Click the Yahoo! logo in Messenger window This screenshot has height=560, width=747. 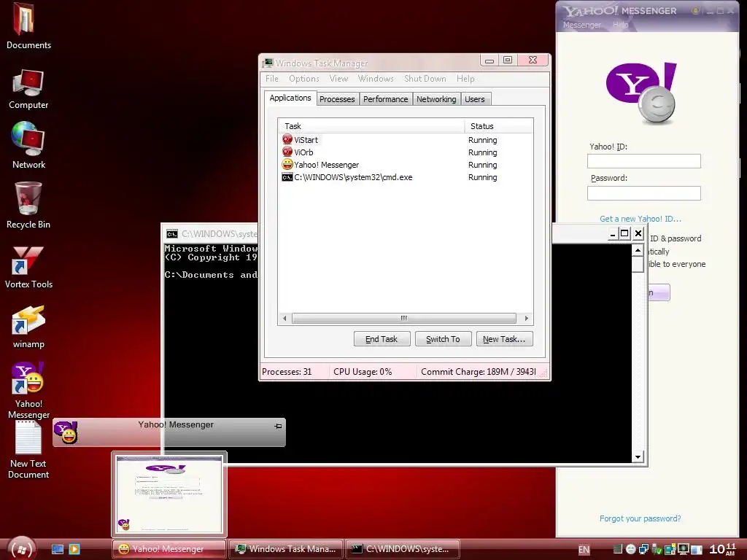[642, 92]
